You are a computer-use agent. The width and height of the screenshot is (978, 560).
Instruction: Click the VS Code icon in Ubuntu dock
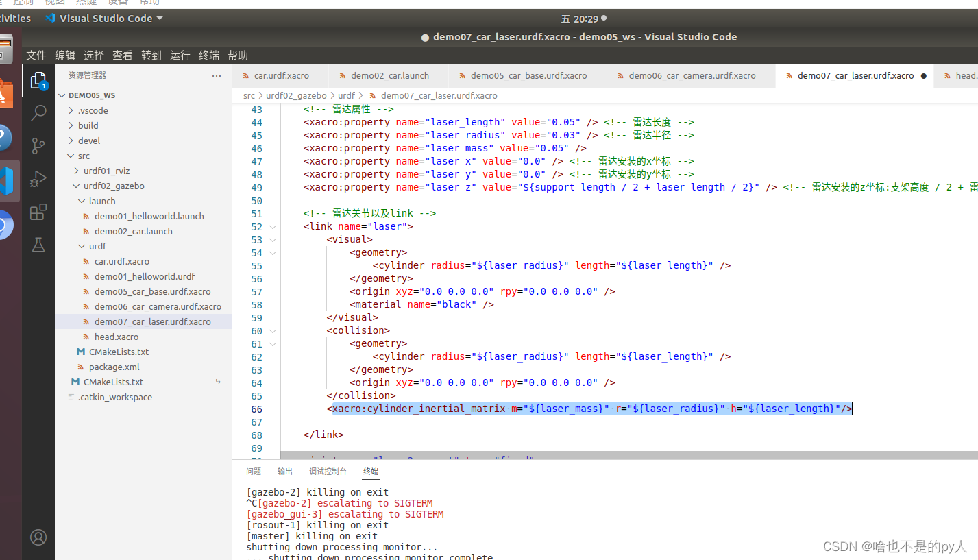7,181
